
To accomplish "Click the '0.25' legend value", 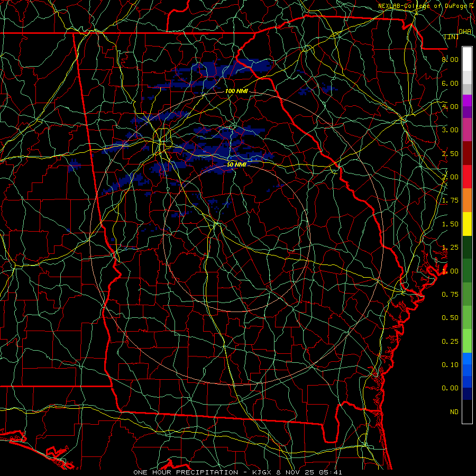I will 450,342.
